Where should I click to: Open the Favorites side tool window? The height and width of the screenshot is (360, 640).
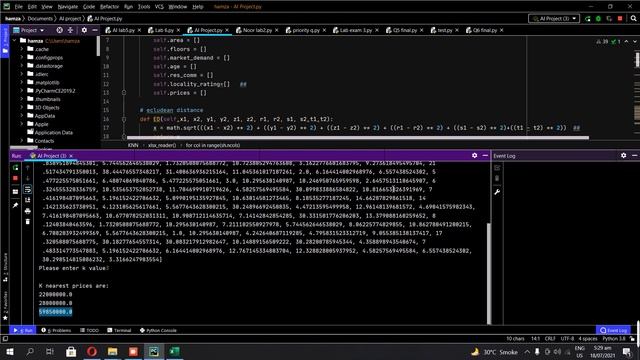click(x=5, y=305)
